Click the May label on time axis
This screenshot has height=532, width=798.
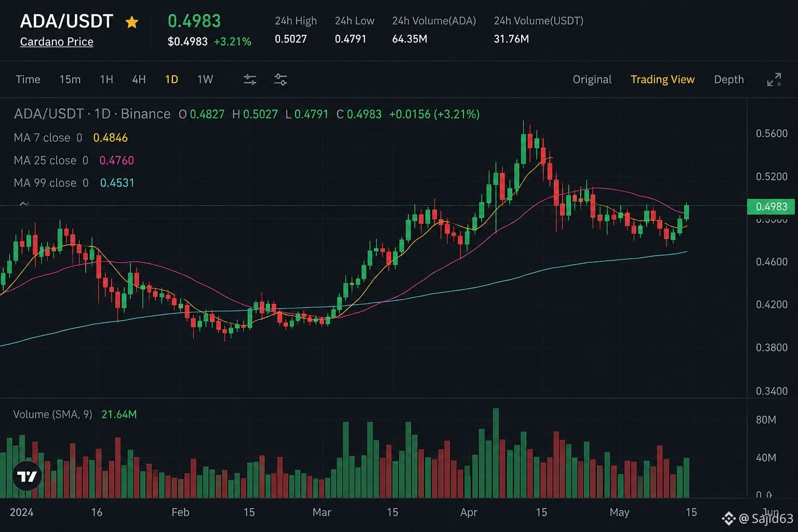(619, 512)
